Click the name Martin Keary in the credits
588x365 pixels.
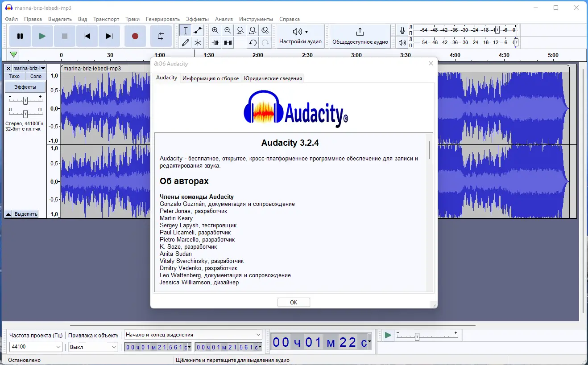coord(176,218)
